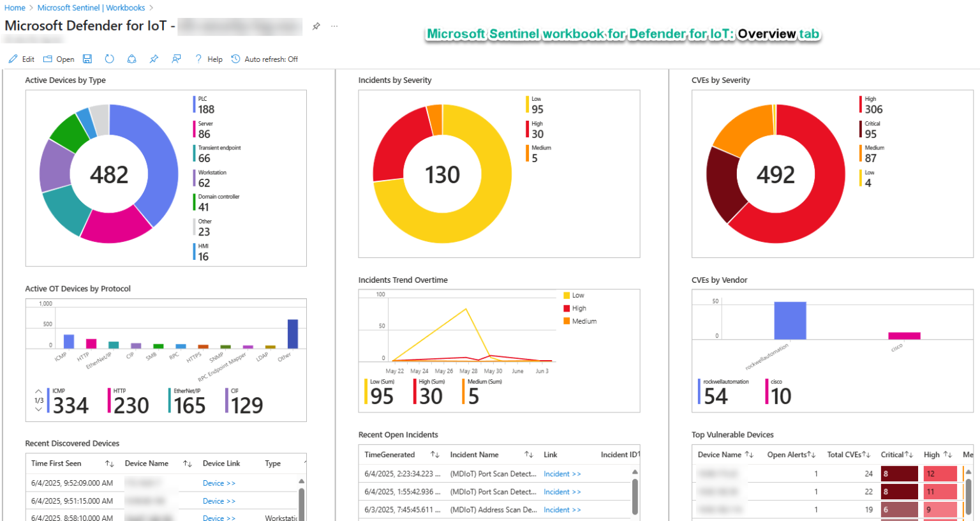Image resolution: width=980 pixels, height=521 pixels.
Task: Save the workbook using the disk icon
Action: coord(87,59)
